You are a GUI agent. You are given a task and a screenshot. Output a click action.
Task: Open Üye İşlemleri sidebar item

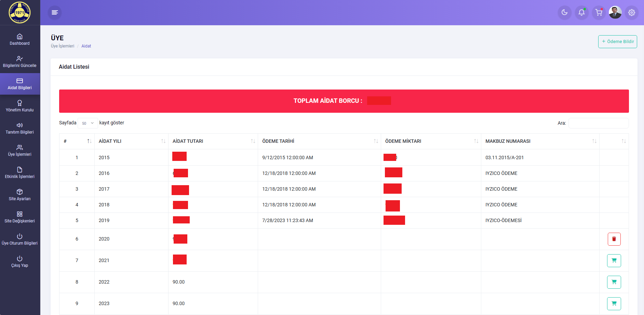(x=20, y=151)
